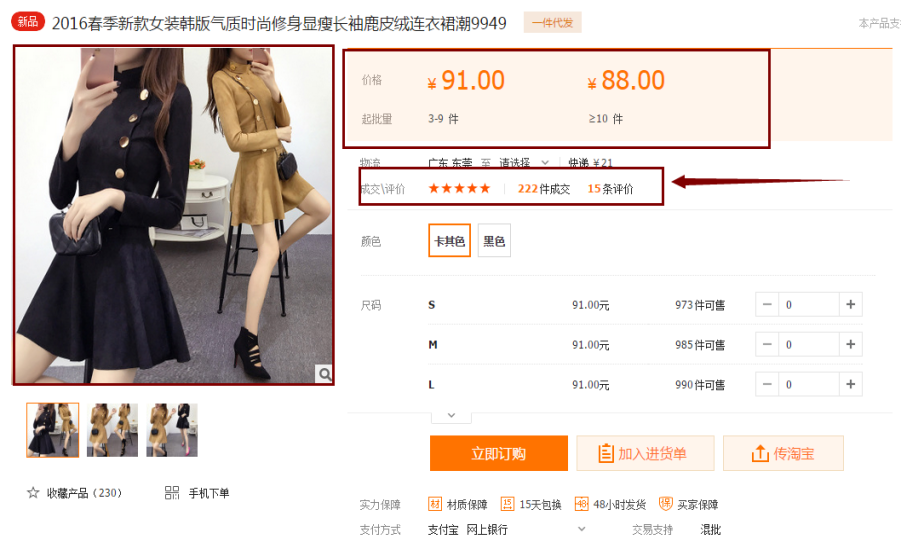901x549 pixels.
Task: Expand the 支付方式 payment methods chevron
Action: pyautogui.click(x=582, y=529)
